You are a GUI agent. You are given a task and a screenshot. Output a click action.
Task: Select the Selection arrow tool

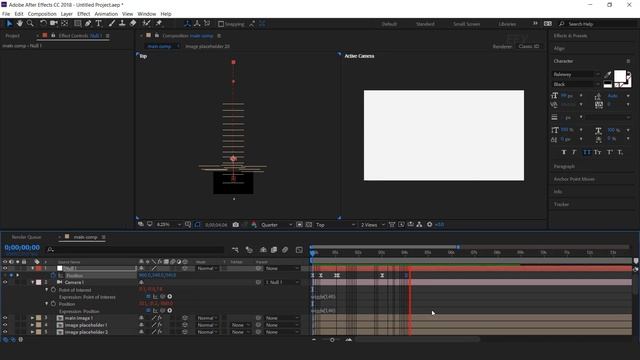point(9,24)
